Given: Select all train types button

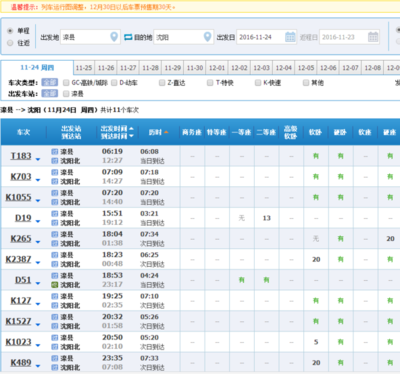Looking at the screenshot, I should click(50, 82).
